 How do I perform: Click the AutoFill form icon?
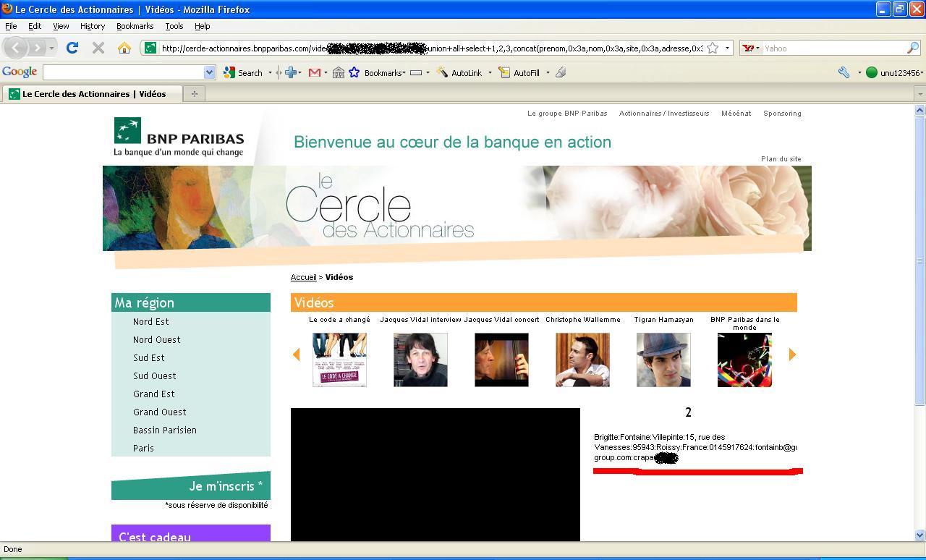(504, 72)
